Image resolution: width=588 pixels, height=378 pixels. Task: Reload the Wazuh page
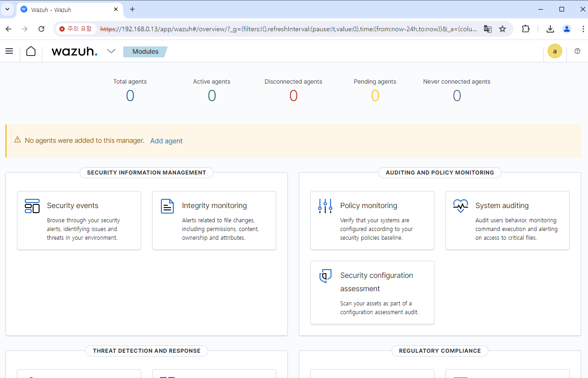(x=41, y=29)
